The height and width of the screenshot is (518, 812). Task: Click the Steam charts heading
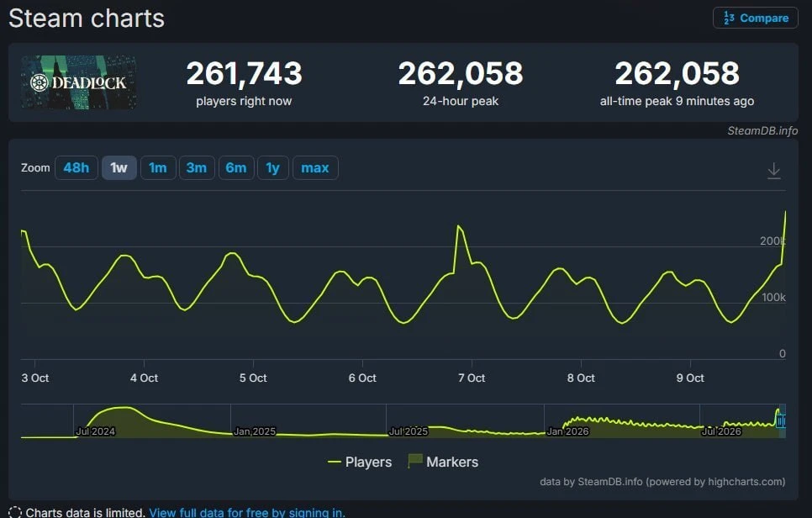tap(87, 18)
